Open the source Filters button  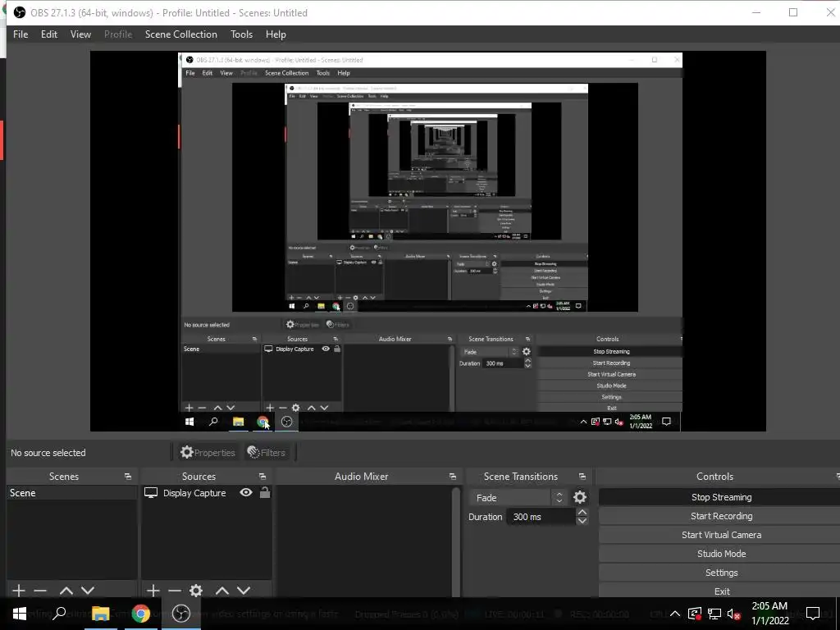pos(267,453)
